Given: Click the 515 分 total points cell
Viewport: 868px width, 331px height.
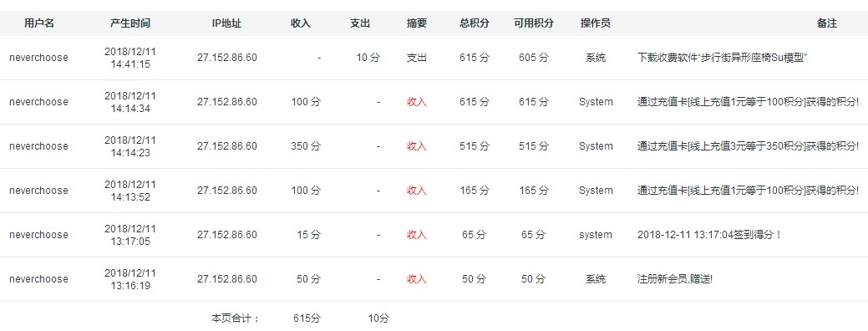Looking at the screenshot, I should [475, 146].
